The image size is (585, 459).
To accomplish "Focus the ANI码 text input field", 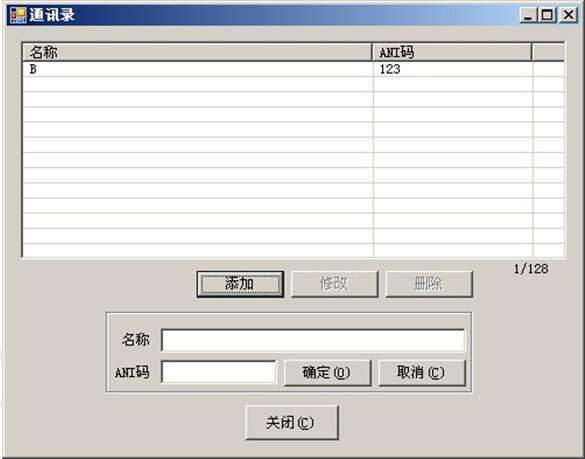I will point(219,372).
